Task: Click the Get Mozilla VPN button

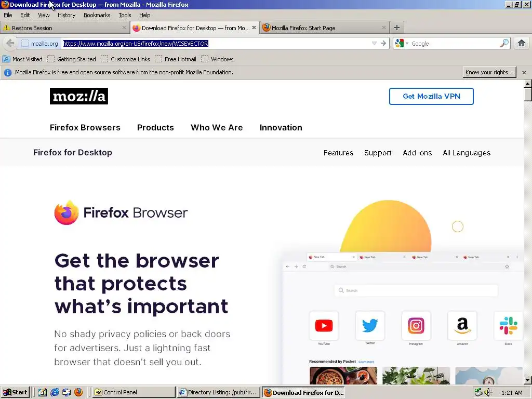Action: 431,96
